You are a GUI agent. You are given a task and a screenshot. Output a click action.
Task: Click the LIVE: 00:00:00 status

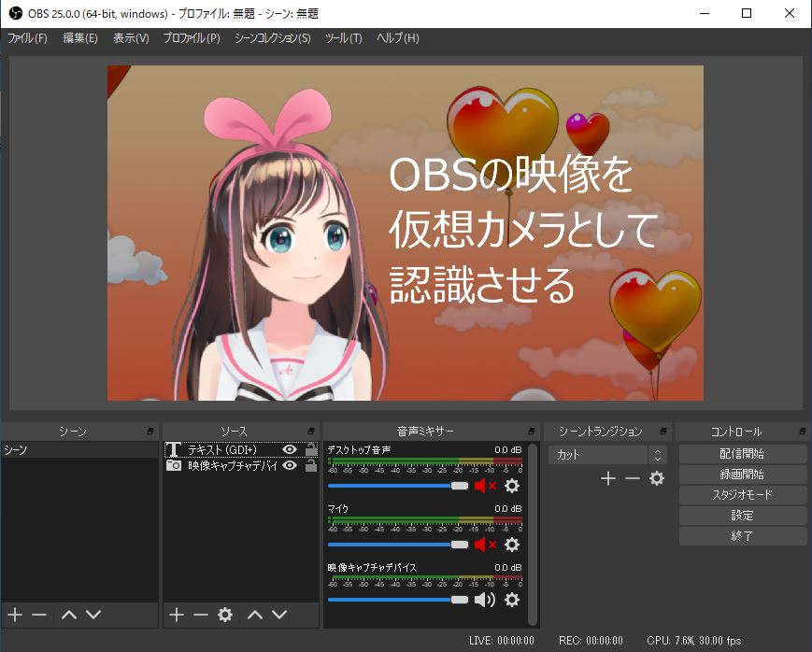point(501,641)
